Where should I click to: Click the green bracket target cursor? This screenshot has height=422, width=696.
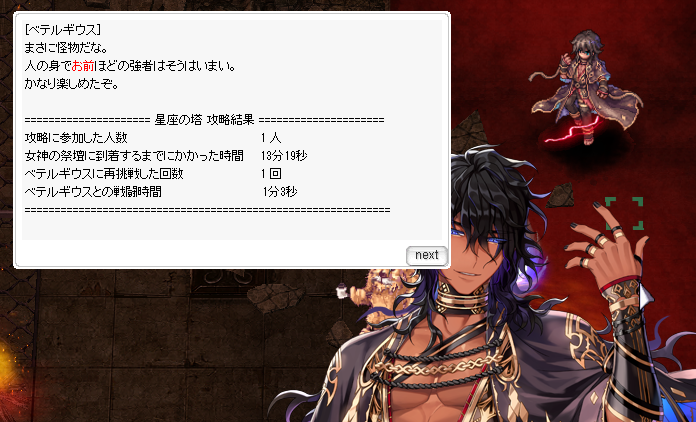pyautogui.click(x=624, y=213)
